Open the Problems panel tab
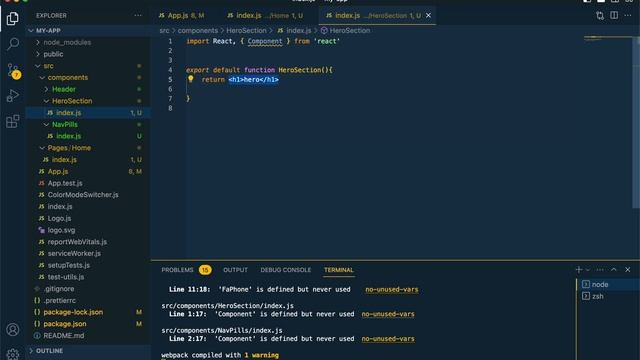Screen dimensions: 640x360 tap(186, 270)
